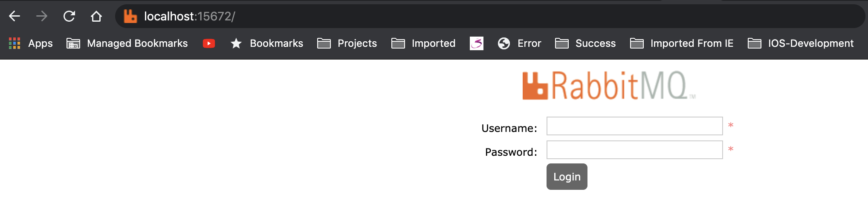Expand the Imported bookmark folder

(x=423, y=43)
